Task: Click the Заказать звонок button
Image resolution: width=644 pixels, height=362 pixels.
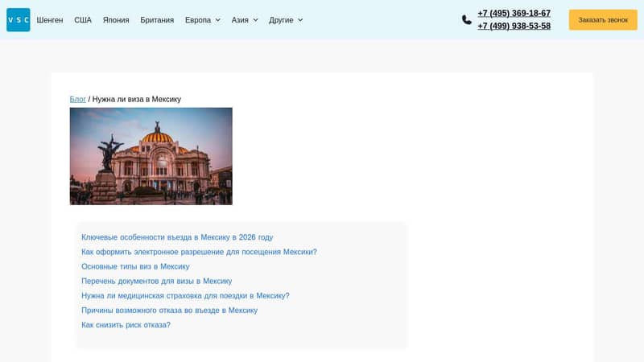Action: [x=603, y=19]
